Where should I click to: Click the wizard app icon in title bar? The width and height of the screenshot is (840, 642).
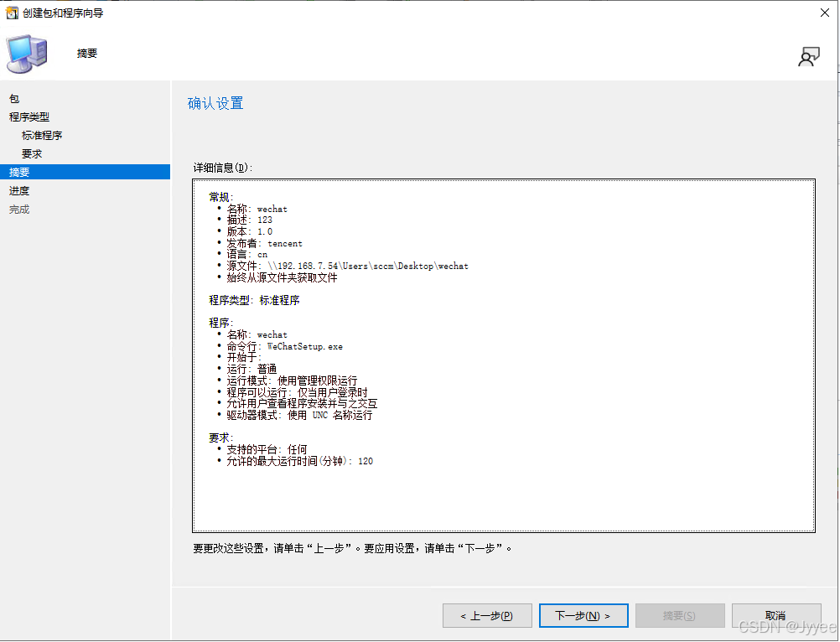click(x=10, y=13)
